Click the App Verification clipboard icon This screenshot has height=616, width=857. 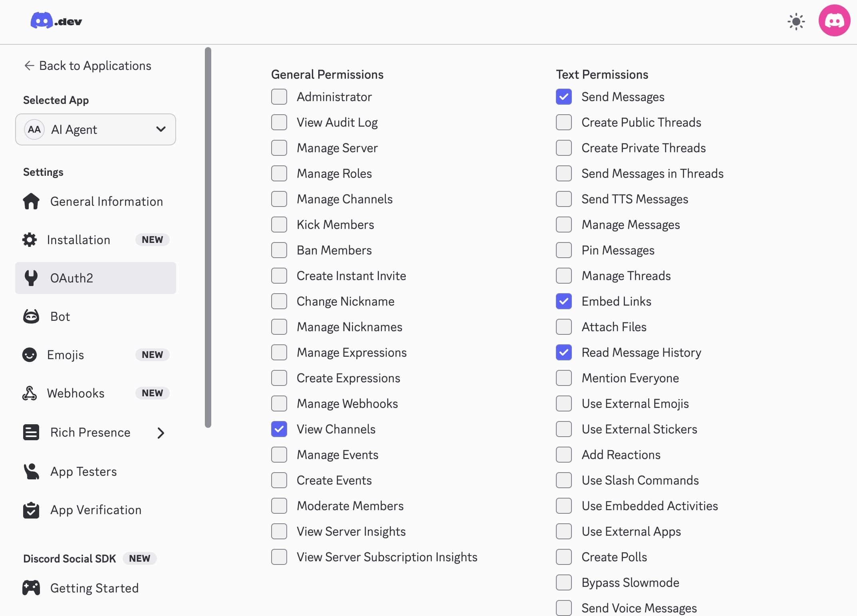click(x=31, y=510)
